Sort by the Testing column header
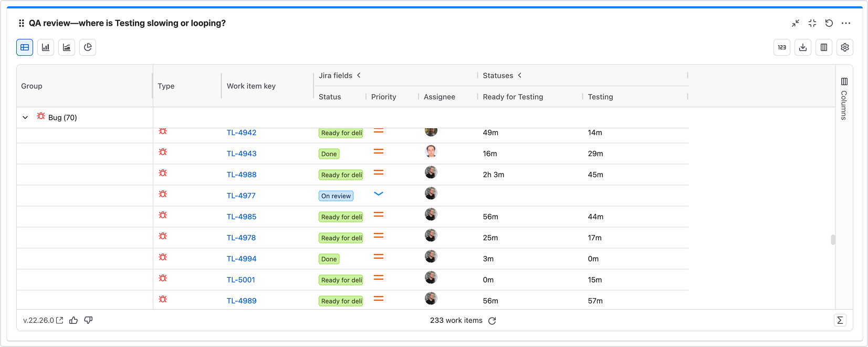 (601, 97)
